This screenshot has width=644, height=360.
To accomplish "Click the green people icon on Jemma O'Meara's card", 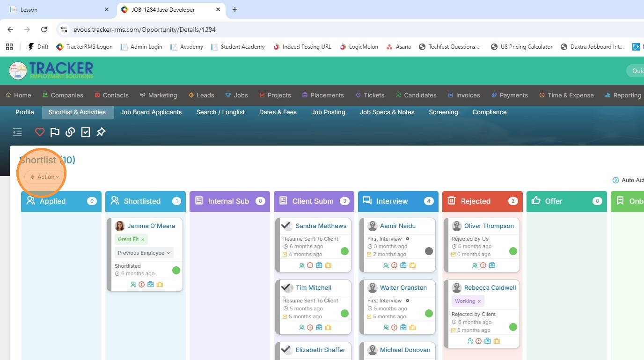I will click(x=133, y=284).
